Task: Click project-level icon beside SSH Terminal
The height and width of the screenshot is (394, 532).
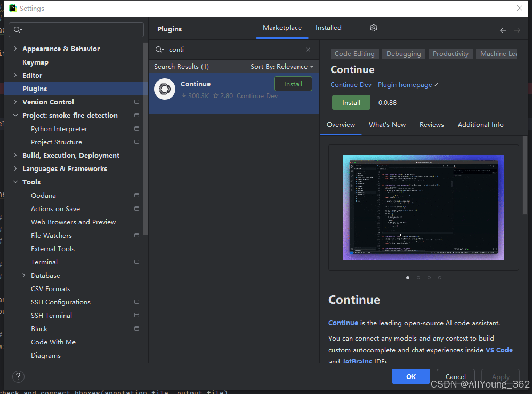Action: [137, 315]
